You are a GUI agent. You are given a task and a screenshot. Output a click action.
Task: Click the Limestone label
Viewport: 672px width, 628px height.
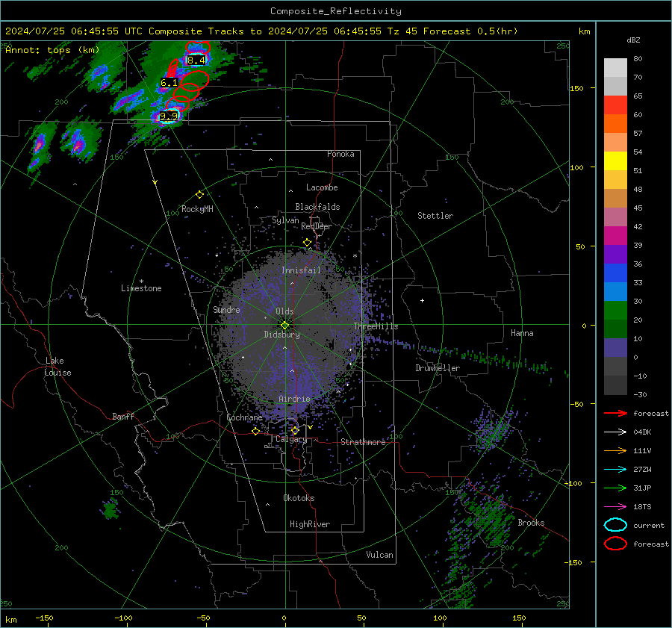click(141, 288)
